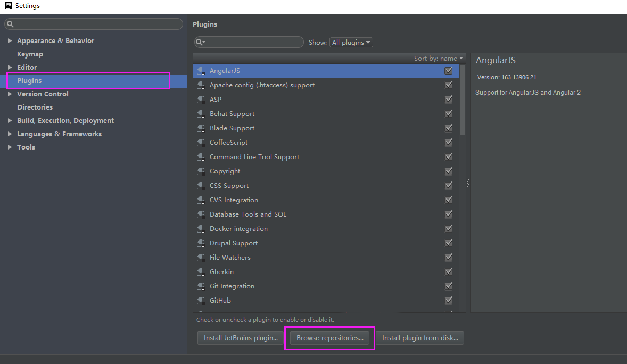Open Version Control settings page
This screenshot has height=364, width=627.
(x=43, y=94)
